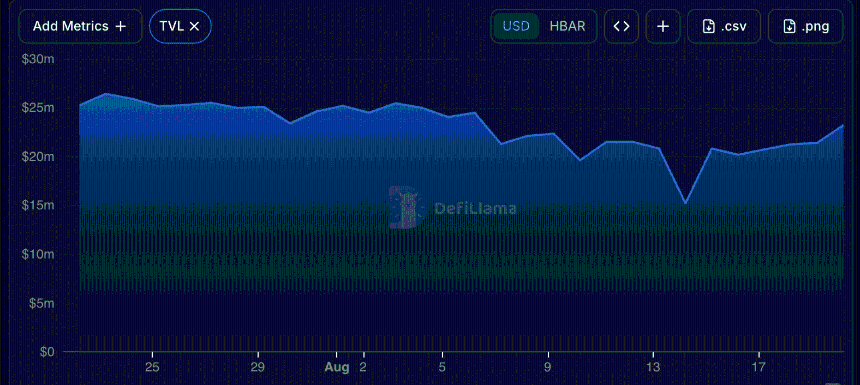This screenshot has width=860, height=385.
Task: Click the $0 y-axis label
Action: 47,352
